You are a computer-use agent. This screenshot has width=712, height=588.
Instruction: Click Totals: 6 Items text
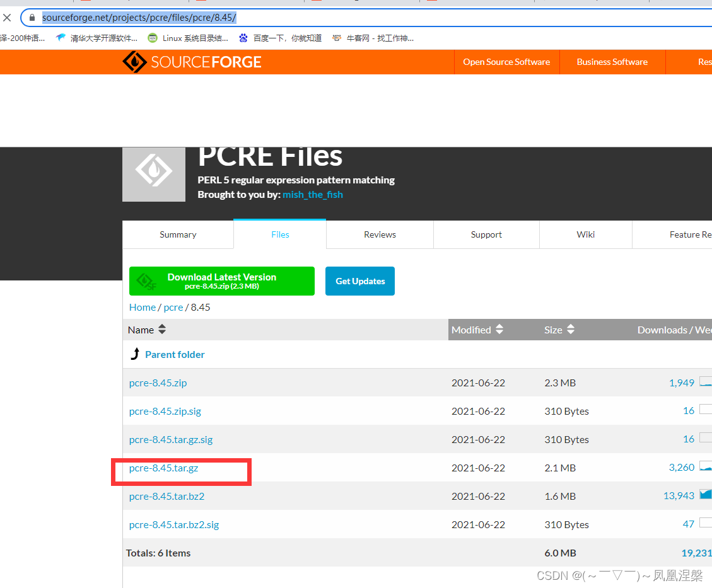click(158, 553)
